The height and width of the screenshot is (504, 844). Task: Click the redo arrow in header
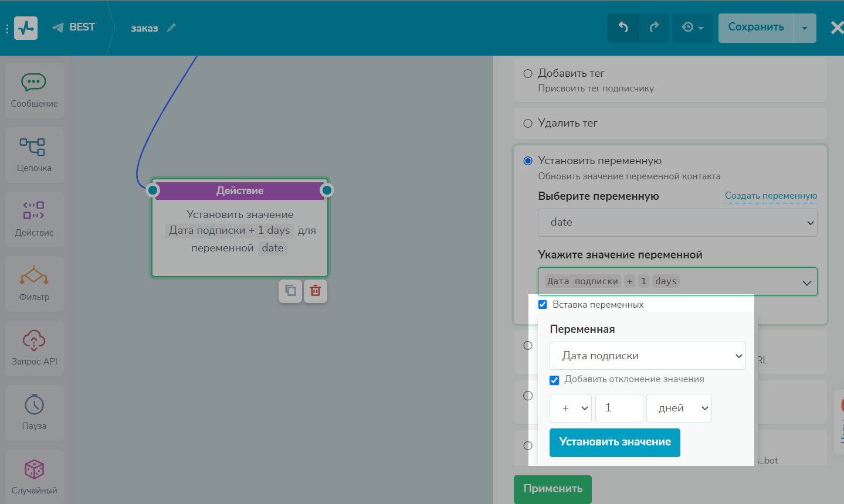[x=654, y=28]
